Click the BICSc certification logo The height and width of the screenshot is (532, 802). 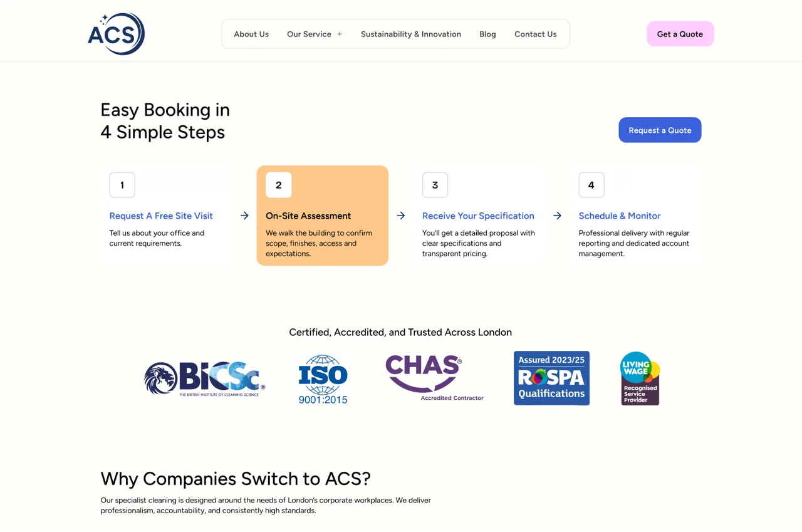pyautogui.click(x=205, y=378)
